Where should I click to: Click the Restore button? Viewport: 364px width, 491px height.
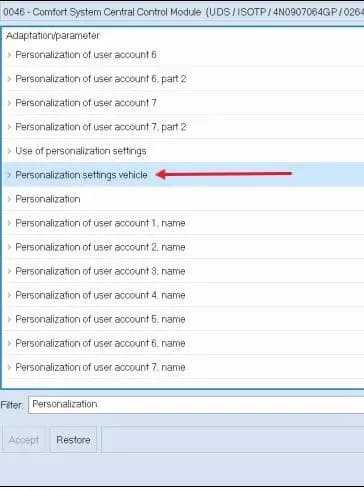click(73, 440)
